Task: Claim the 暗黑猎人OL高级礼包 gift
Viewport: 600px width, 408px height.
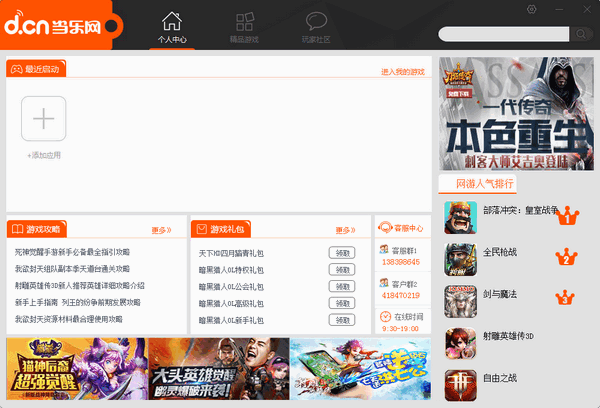Action: coord(342,304)
